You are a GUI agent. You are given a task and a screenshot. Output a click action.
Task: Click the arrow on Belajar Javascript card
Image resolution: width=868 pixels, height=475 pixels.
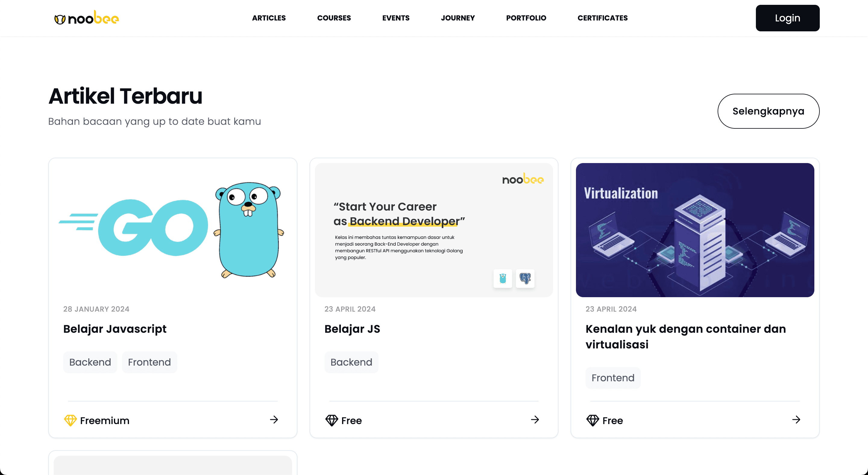(x=274, y=420)
